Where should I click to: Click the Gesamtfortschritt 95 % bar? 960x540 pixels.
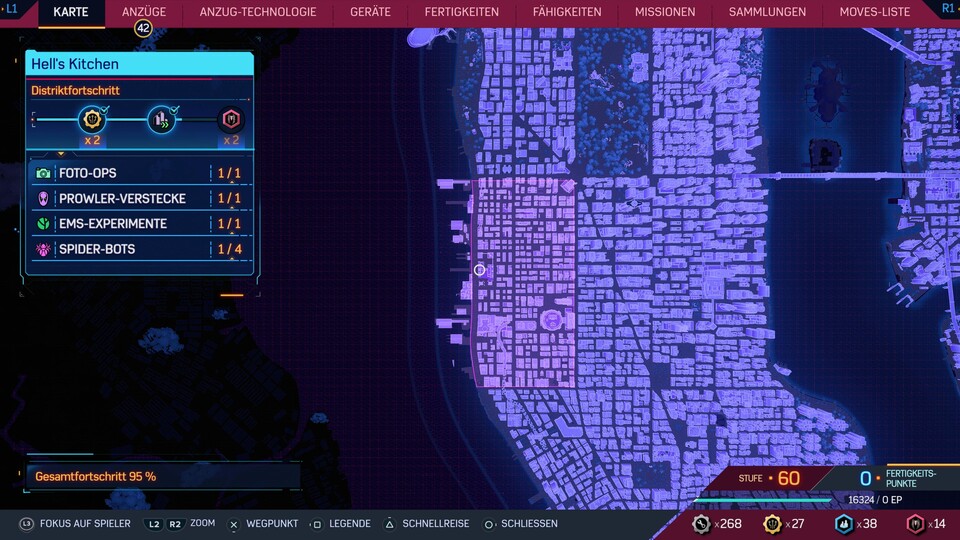(x=163, y=476)
